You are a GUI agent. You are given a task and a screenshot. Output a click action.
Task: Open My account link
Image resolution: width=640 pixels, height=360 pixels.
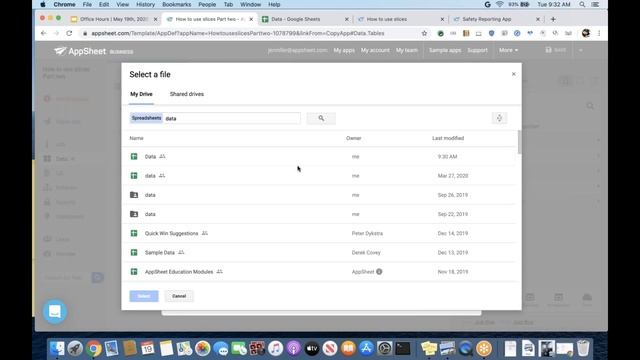coord(375,50)
